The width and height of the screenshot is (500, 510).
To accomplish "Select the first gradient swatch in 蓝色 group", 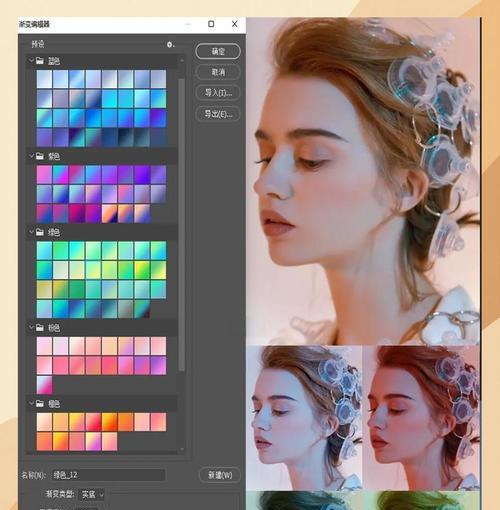I will 44,79.
